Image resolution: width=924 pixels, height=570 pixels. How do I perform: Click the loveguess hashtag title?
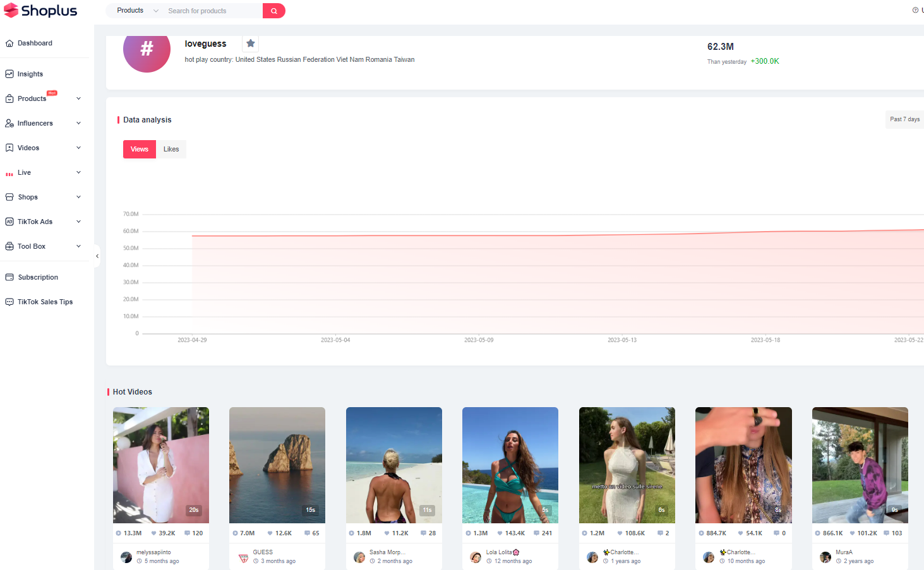pyautogui.click(x=205, y=44)
